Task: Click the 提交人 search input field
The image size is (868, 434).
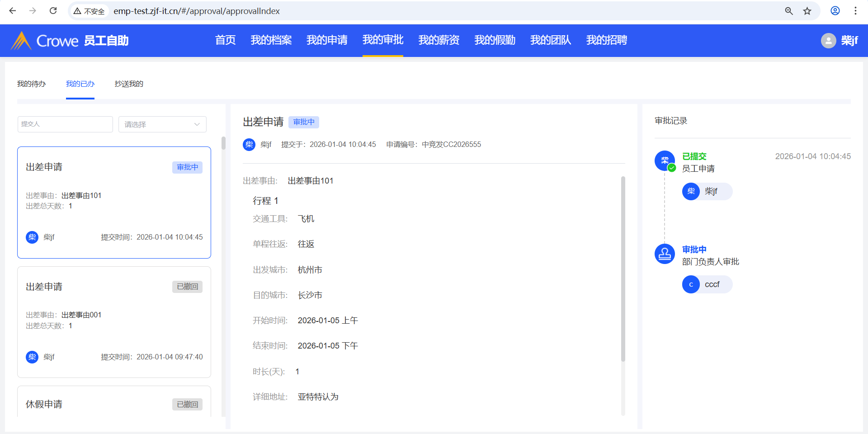Action: point(65,124)
